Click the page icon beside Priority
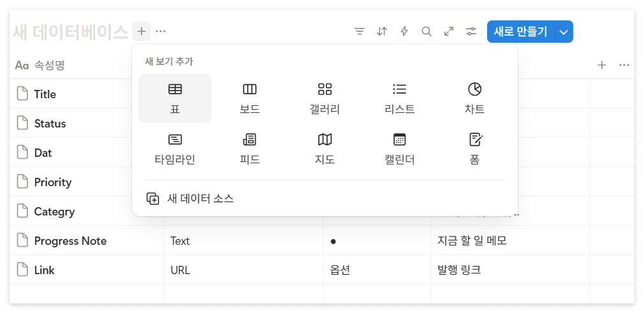The image size is (644, 313). 22,182
